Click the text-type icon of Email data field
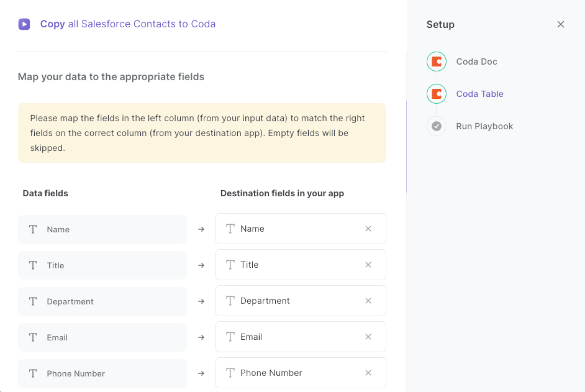Viewport: 585px width, 392px height. (x=33, y=338)
